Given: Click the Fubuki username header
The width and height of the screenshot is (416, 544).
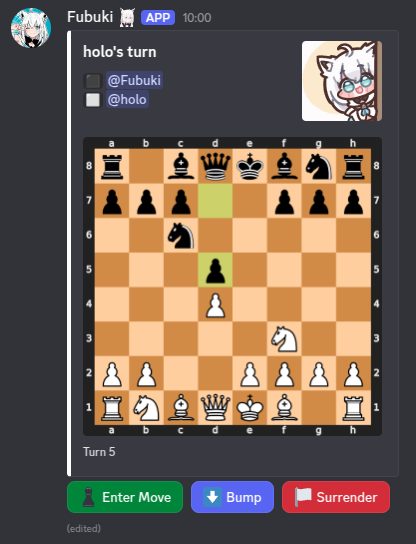Looking at the screenshot, I should point(90,17).
